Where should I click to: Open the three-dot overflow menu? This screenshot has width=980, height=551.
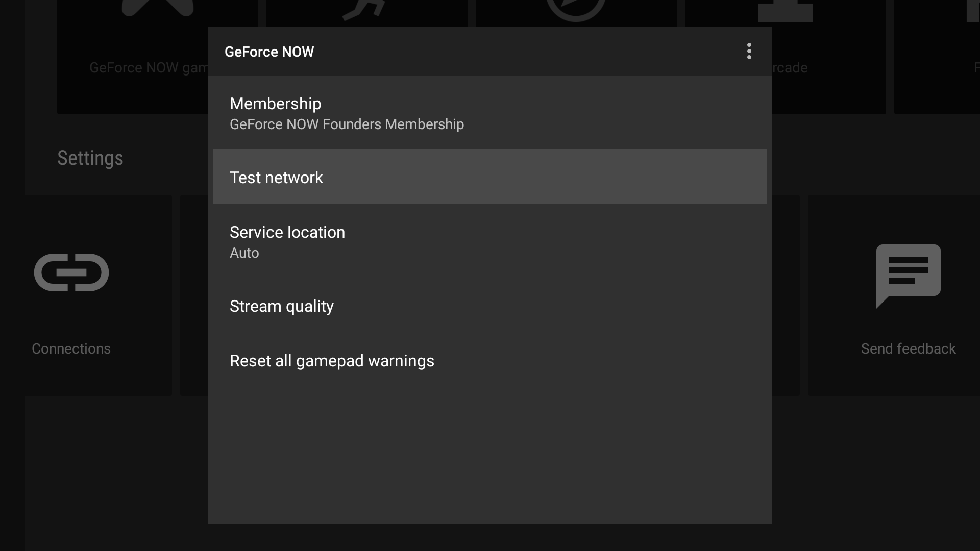tap(749, 51)
